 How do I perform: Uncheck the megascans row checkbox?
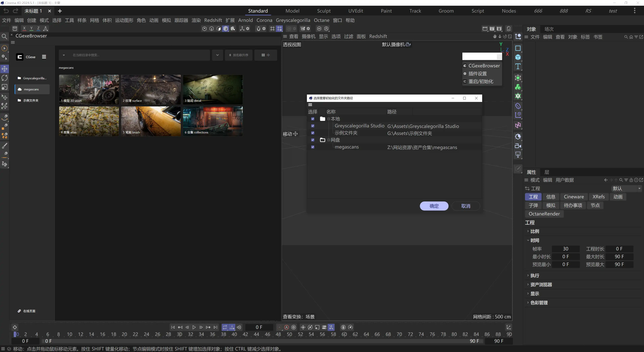[312, 147]
